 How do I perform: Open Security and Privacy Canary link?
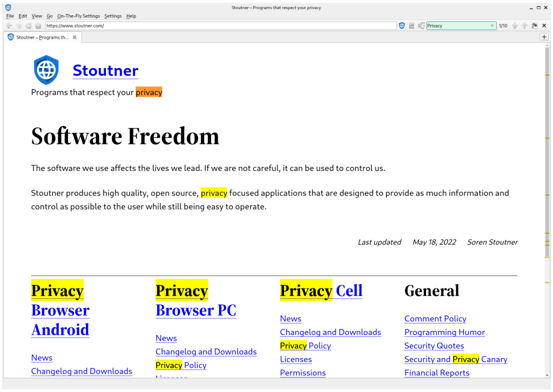[456, 359]
